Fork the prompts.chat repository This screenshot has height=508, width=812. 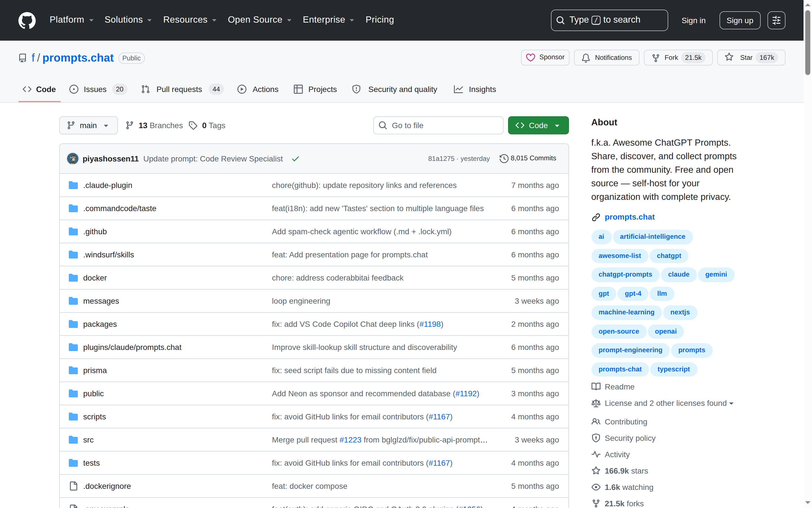(678, 58)
